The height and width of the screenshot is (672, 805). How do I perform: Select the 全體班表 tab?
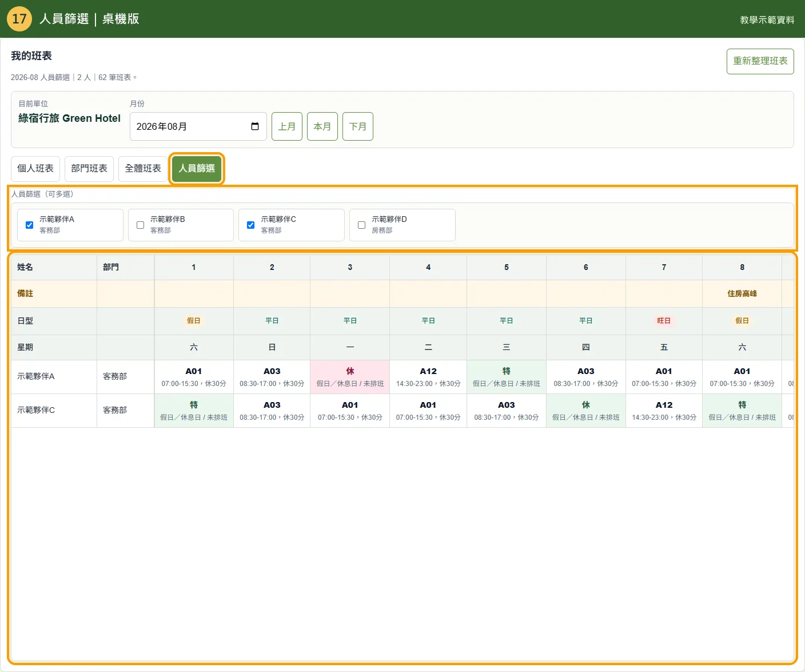143,169
